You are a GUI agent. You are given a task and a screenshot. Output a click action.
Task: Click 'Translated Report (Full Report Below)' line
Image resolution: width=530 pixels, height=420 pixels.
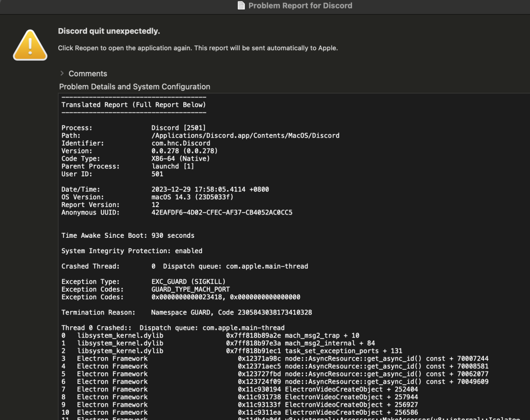tap(134, 105)
